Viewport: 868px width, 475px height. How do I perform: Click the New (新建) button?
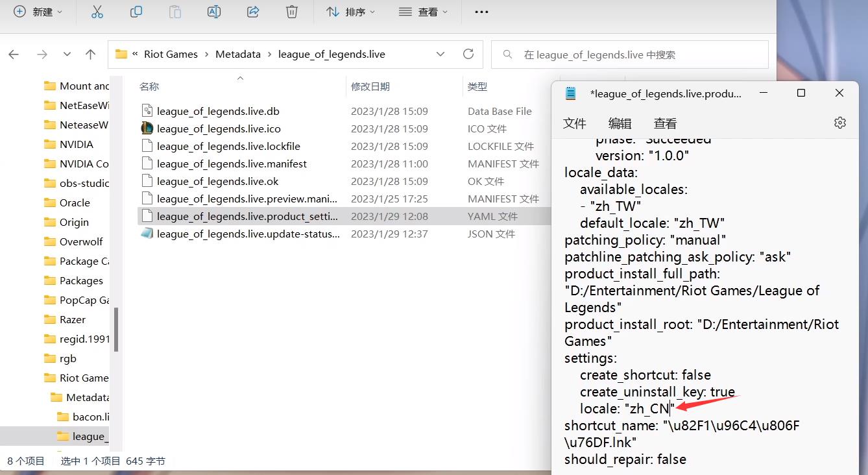(38, 12)
